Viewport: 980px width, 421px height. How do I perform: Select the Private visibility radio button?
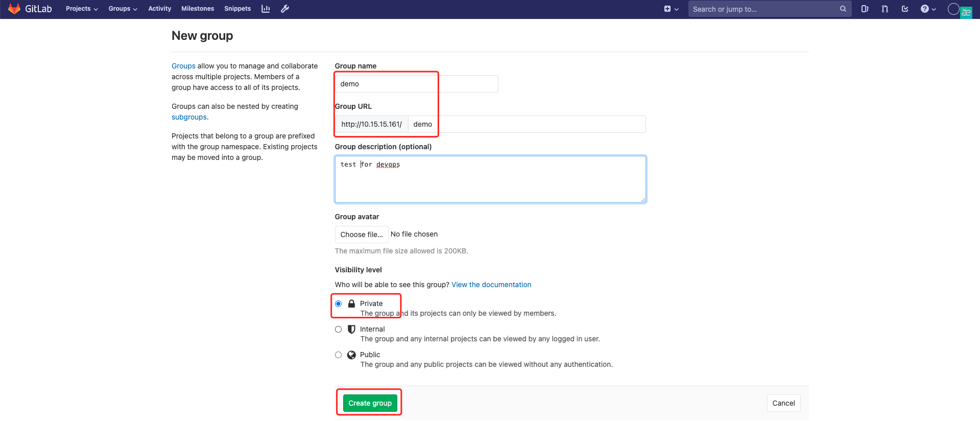point(339,304)
